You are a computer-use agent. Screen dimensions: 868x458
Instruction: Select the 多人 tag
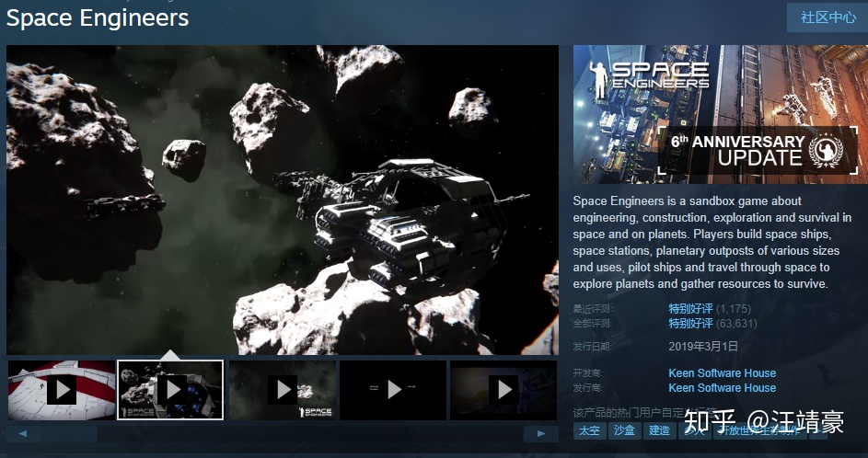tap(694, 431)
